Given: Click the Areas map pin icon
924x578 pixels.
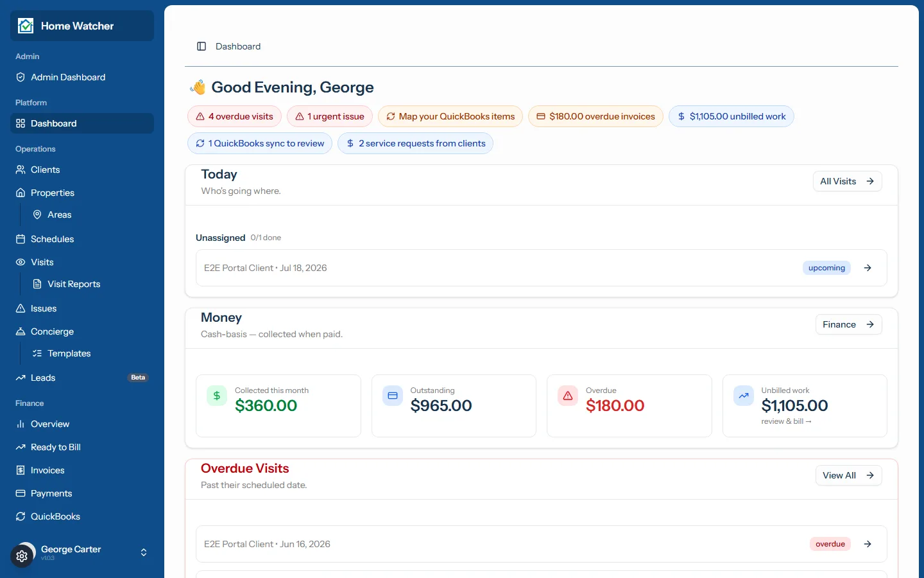Looking at the screenshot, I should (x=37, y=215).
